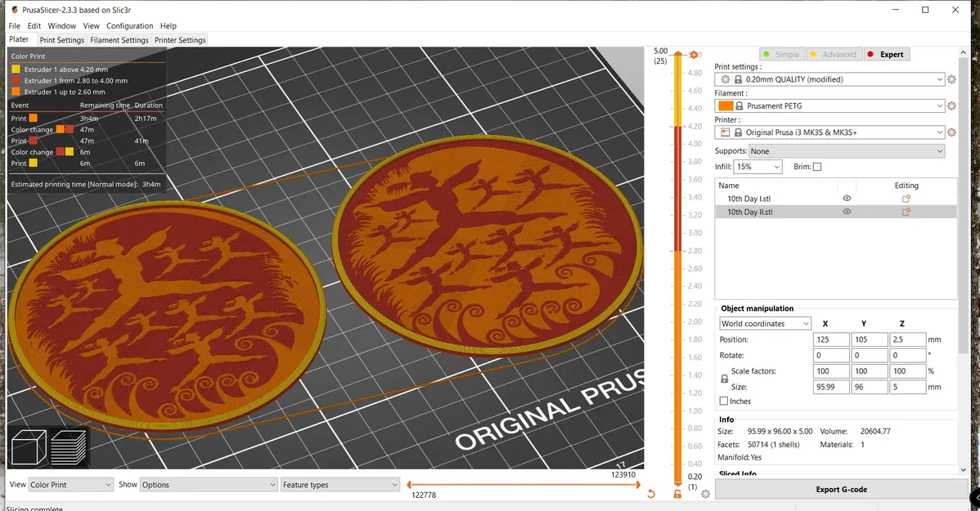Open Print settings preset dropdown

coord(829,79)
